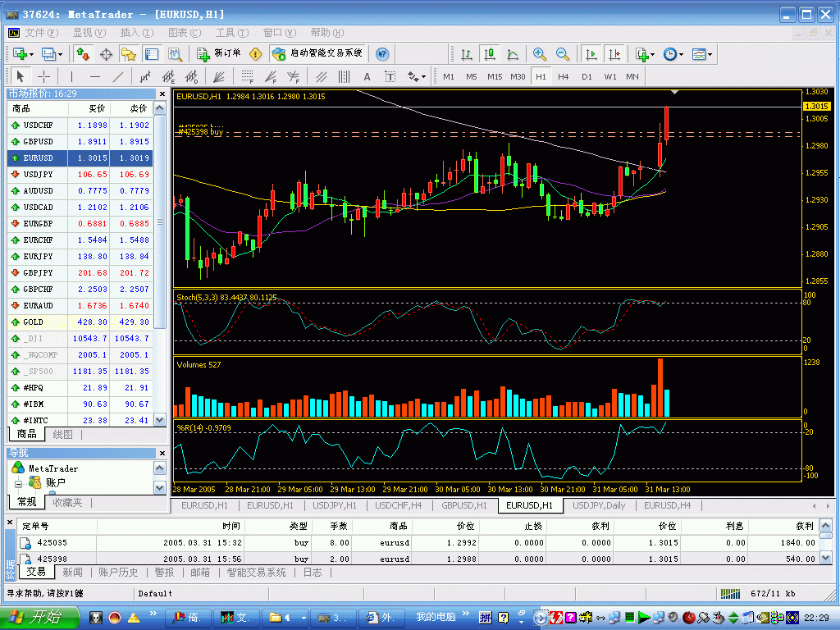Collapse the 账户 tree node
The height and width of the screenshot is (630, 840).
18,482
